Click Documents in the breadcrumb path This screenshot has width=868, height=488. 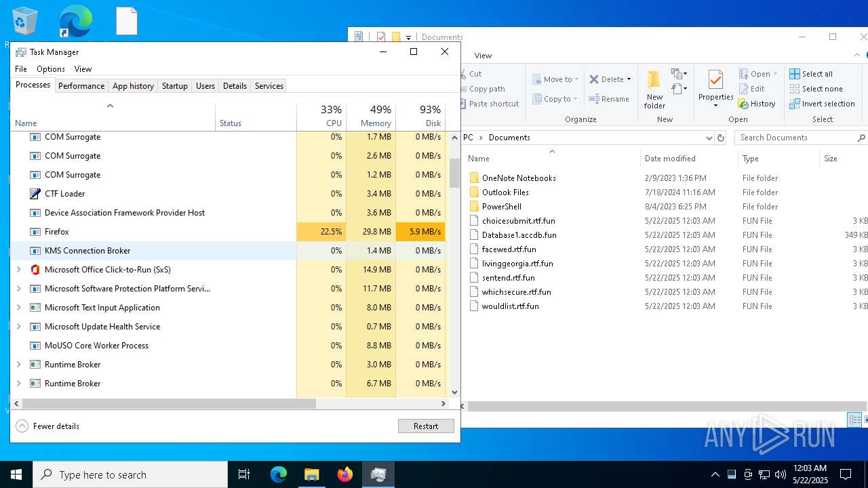pos(509,138)
